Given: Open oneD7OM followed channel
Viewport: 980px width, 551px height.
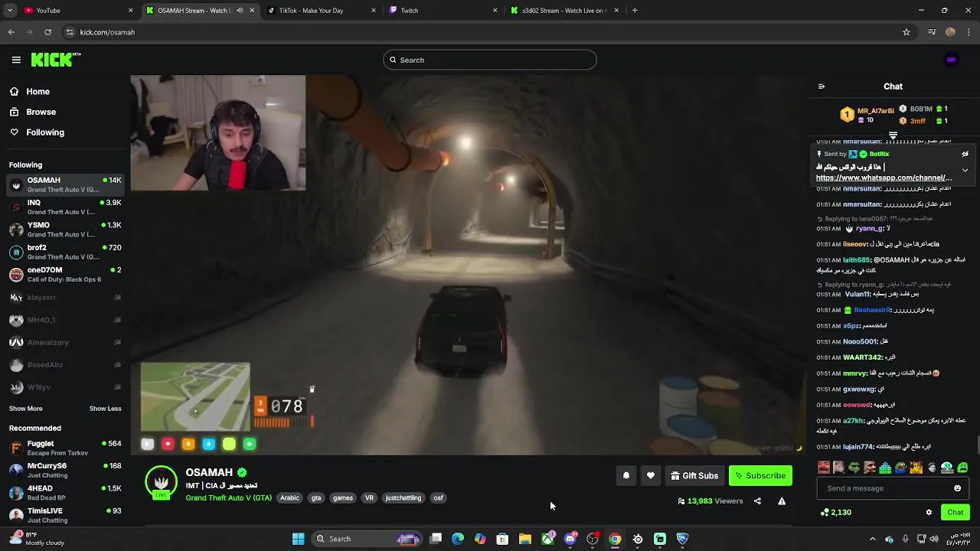Looking at the screenshot, I should [x=65, y=275].
